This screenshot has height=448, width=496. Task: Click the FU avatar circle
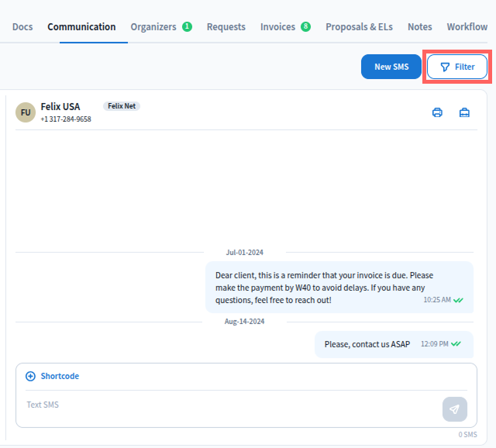pyautogui.click(x=26, y=112)
